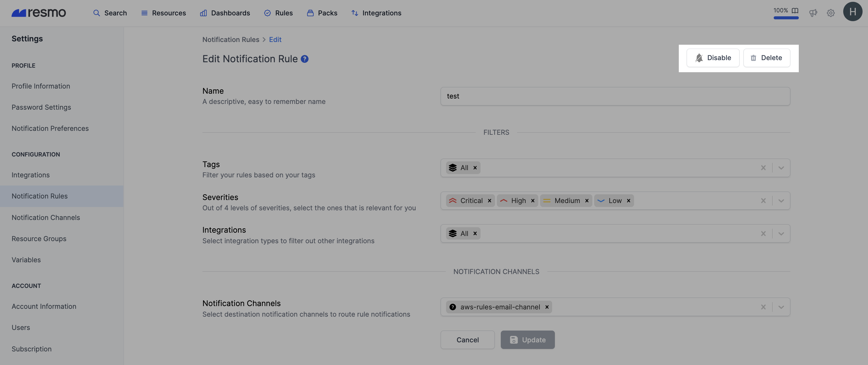This screenshot has width=868, height=365.
Task: Focus the Name input field
Action: coord(615,96)
